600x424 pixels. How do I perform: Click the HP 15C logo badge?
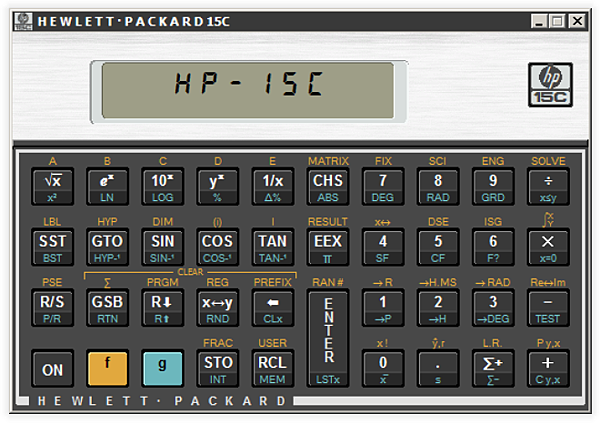coord(550,85)
